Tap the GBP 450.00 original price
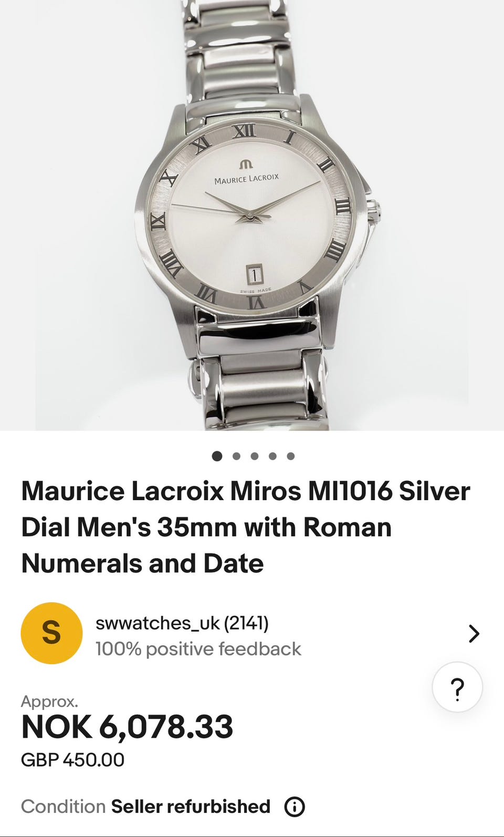Viewport: 504px width, 837px height. (x=72, y=760)
